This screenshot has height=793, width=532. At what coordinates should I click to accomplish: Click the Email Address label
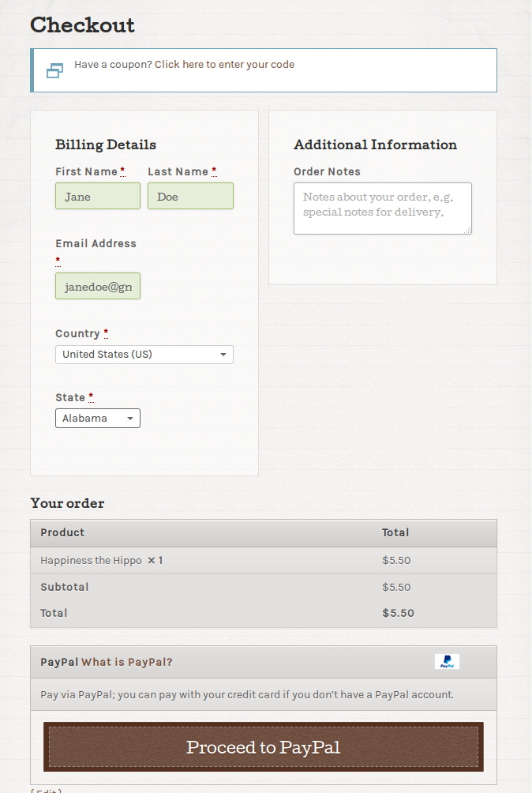click(x=96, y=244)
